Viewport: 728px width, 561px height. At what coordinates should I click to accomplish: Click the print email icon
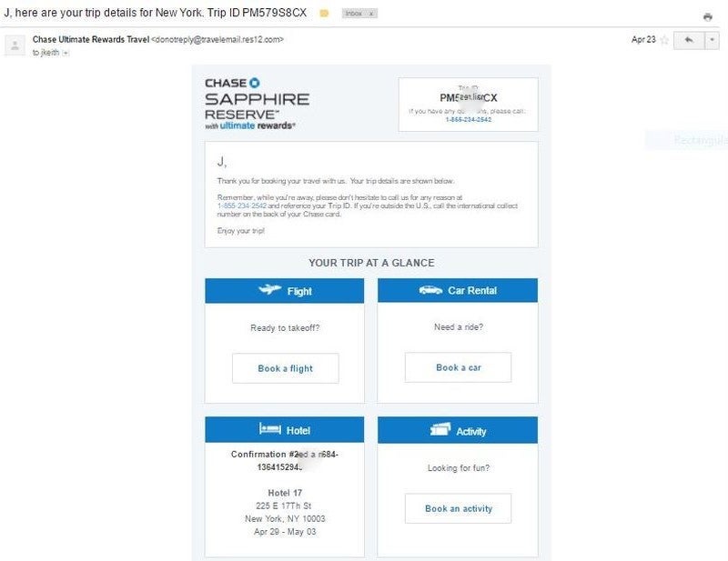pyautogui.click(x=708, y=17)
